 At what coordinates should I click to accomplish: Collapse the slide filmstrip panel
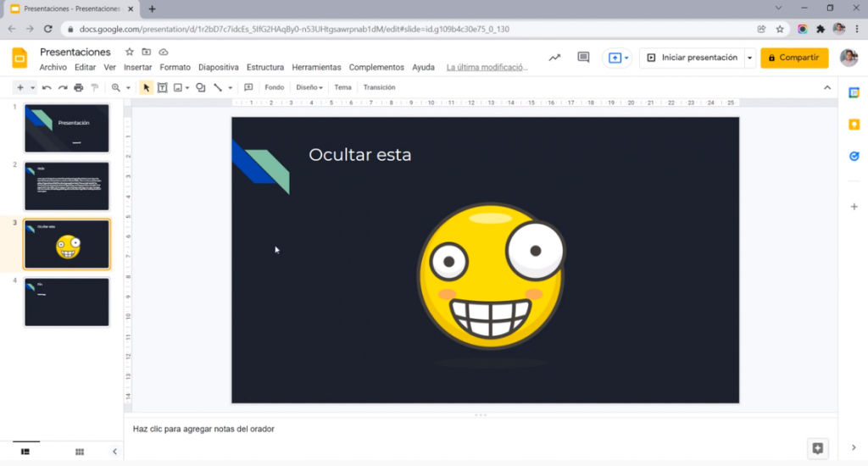click(115, 452)
